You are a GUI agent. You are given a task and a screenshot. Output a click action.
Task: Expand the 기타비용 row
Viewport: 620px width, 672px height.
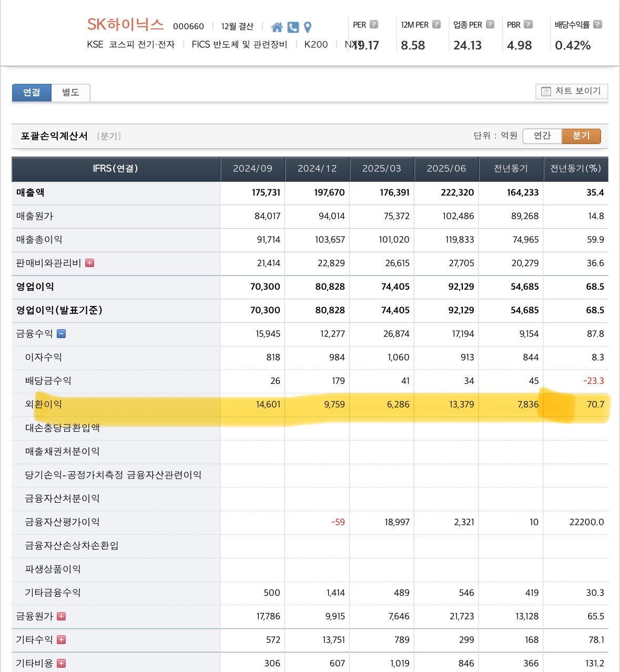click(x=62, y=663)
